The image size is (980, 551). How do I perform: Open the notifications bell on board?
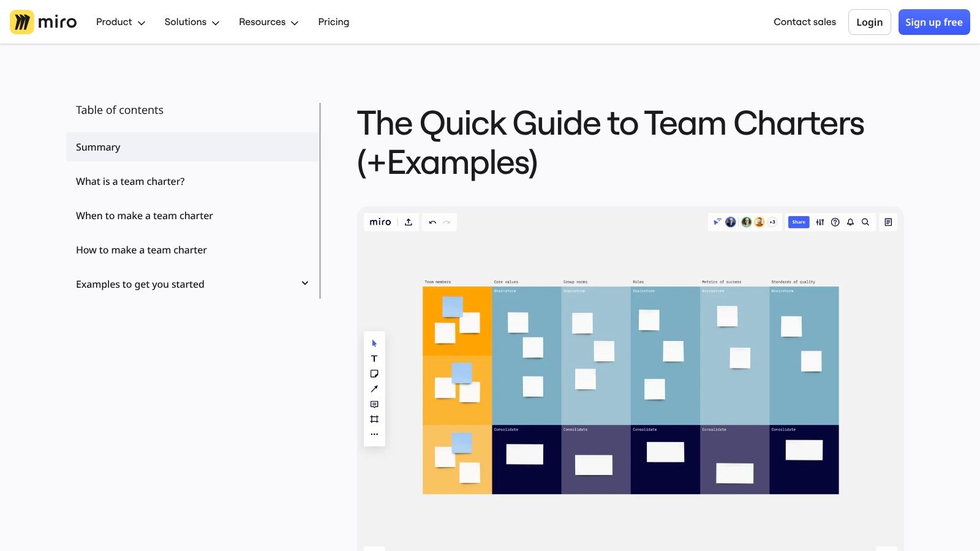pos(850,222)
